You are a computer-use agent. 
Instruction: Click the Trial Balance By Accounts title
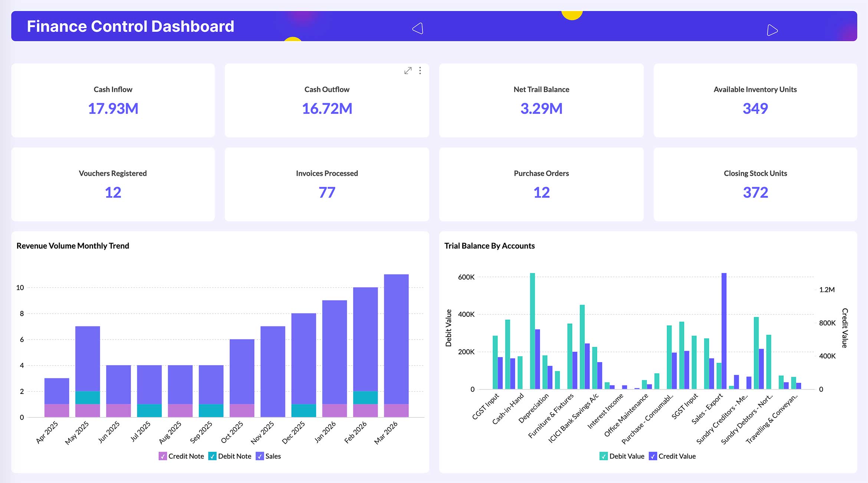tap(489, 246)
